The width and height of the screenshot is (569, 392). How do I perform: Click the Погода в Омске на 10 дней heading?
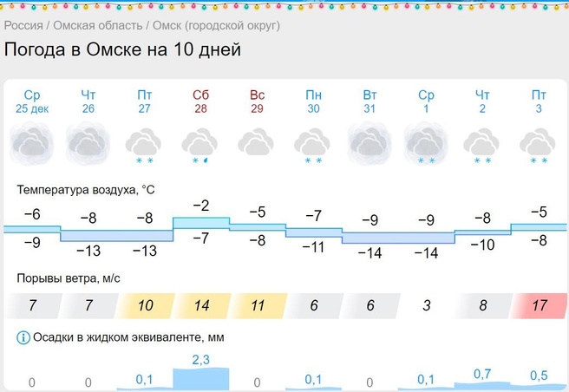point(122,49)
